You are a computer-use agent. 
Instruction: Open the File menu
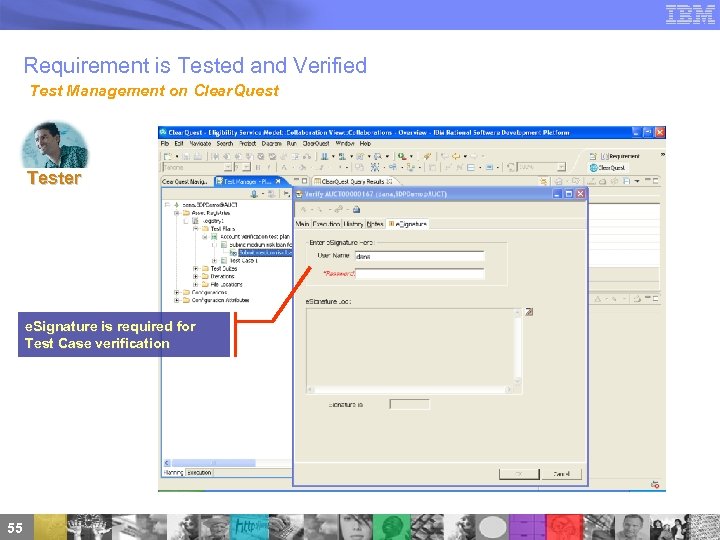[164, 143]
